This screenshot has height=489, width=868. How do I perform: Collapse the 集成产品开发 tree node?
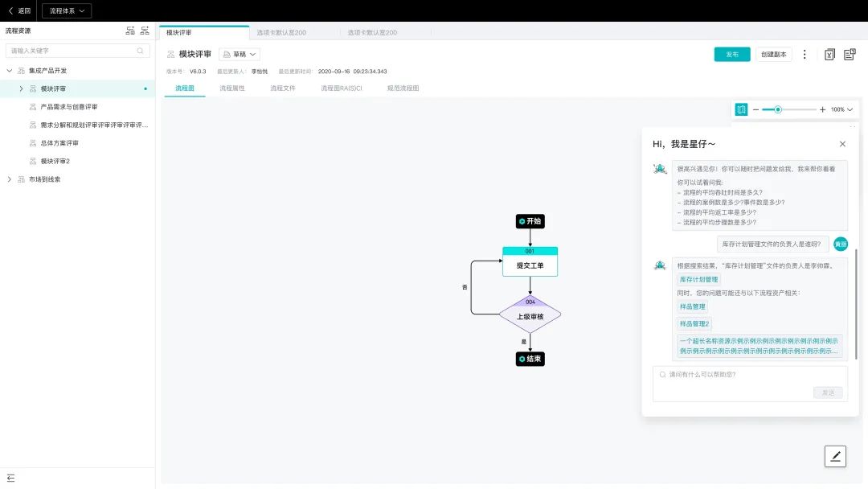pyautogui.click(x=10, y=71)
